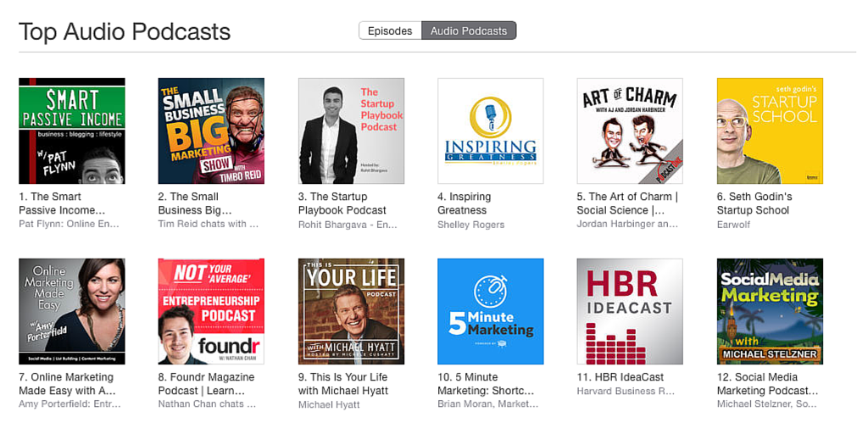Click title "11. HBR IdeaCast"
The height and width of the screenshot is (434, 868).
click(x=620, y=377)
